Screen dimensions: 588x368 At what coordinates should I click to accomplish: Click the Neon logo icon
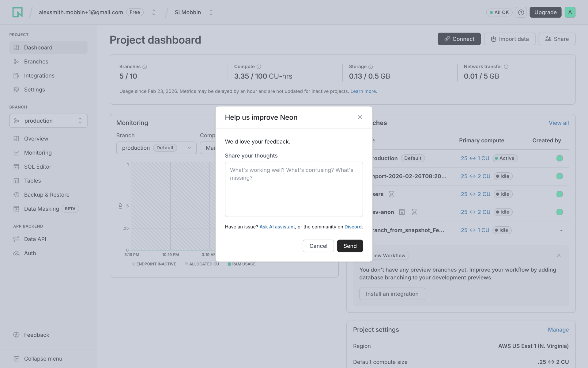17,12
